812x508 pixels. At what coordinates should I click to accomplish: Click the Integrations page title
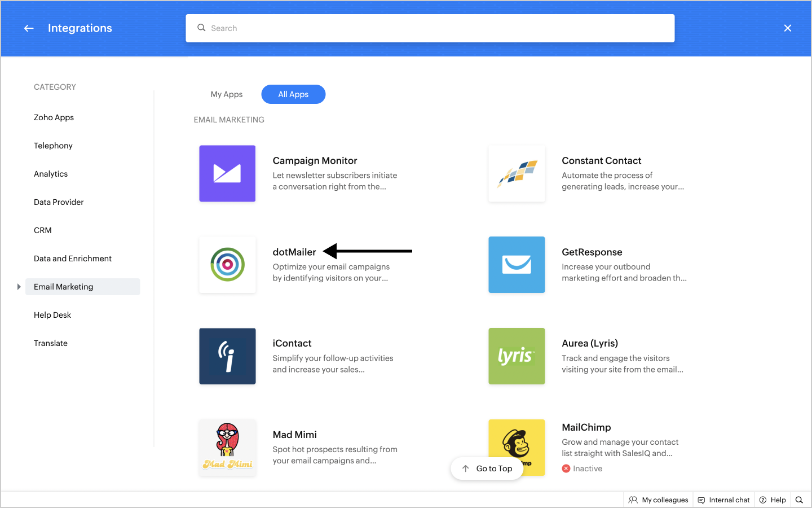tap(80, 28)
